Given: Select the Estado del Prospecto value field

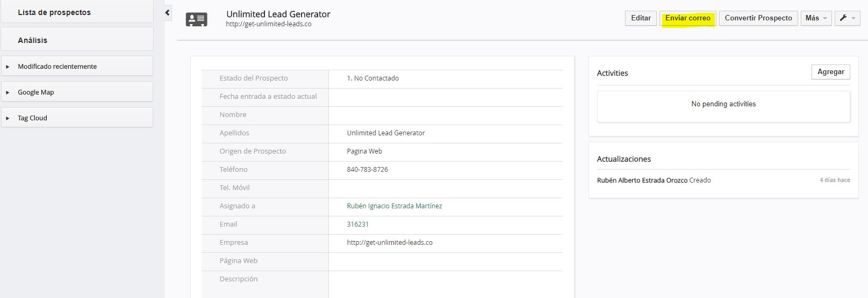Looking at the screenshot, I should 446,78.
